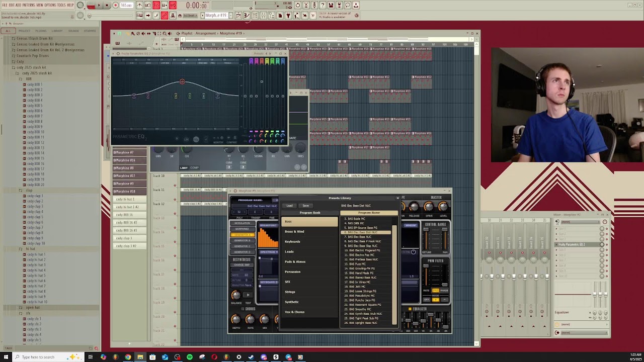Screen dimensions: 644x362
Task: Click the Play button in the transport bar
Action: point(99,6)
